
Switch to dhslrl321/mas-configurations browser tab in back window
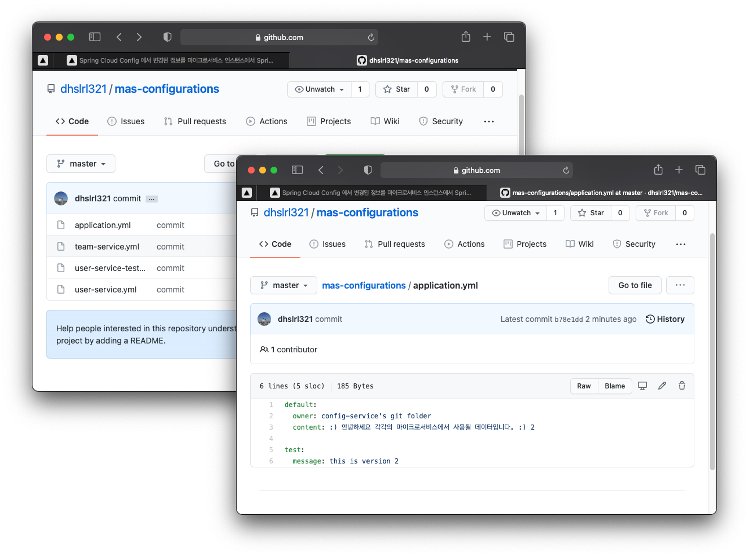[x=407, y=61]
